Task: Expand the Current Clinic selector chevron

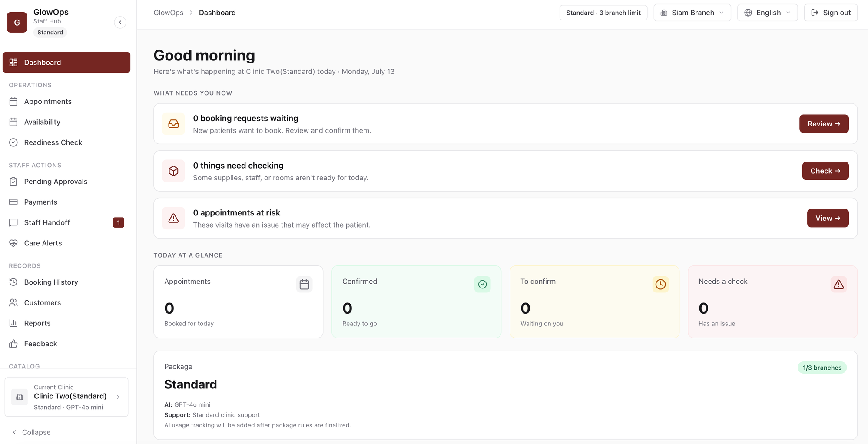Action: [118, 397]
